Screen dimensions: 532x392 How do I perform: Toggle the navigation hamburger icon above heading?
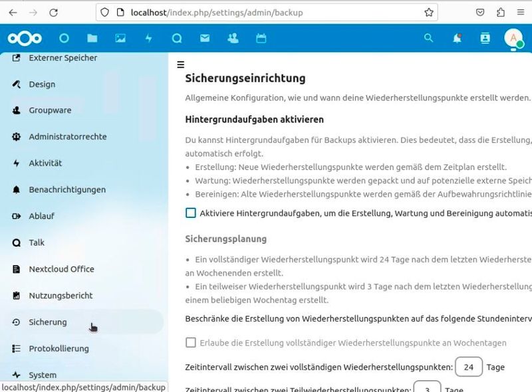point(180,64)
